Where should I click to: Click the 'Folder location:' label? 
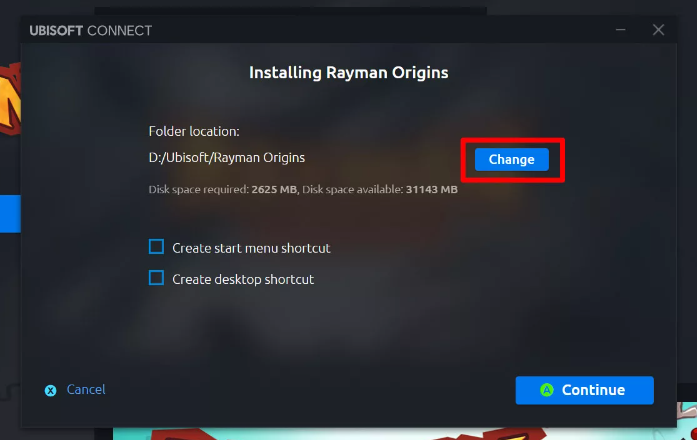(194, 131)
